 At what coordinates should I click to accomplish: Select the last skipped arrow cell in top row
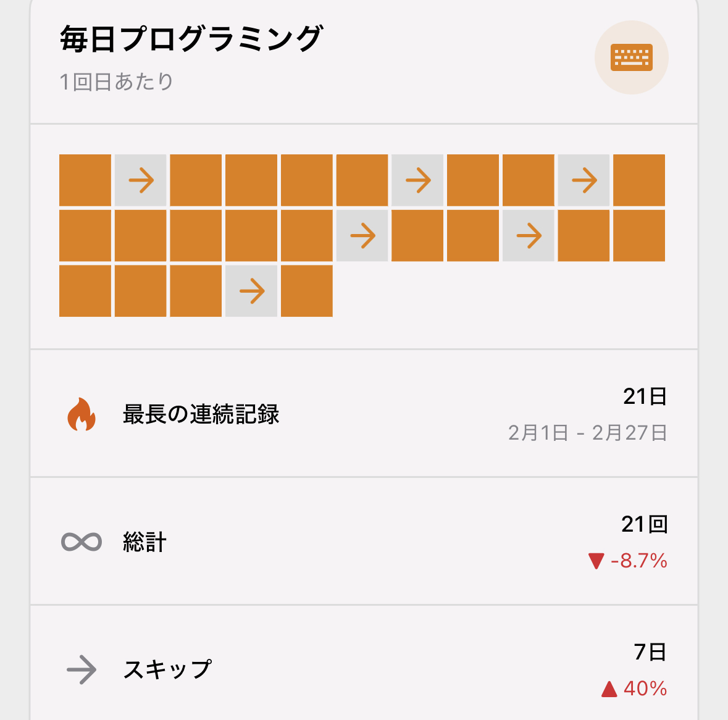(584, 180)
